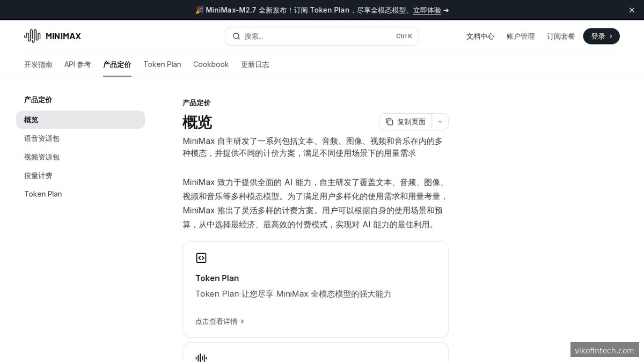Select 语音资源包 in the sidebar
644x362 pixels.
point(42,138)
